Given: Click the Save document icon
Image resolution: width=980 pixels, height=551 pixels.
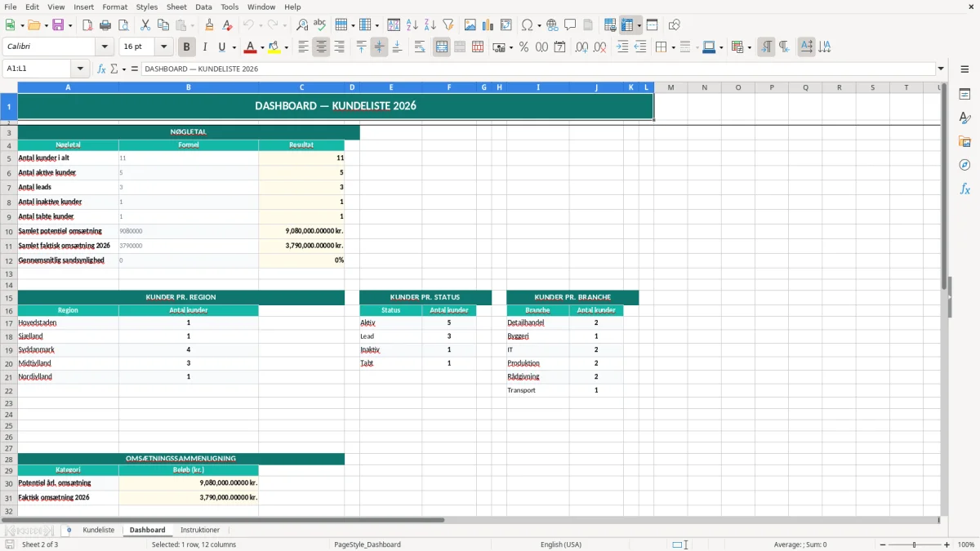Looking at the screenshot, I should [58, 25].
